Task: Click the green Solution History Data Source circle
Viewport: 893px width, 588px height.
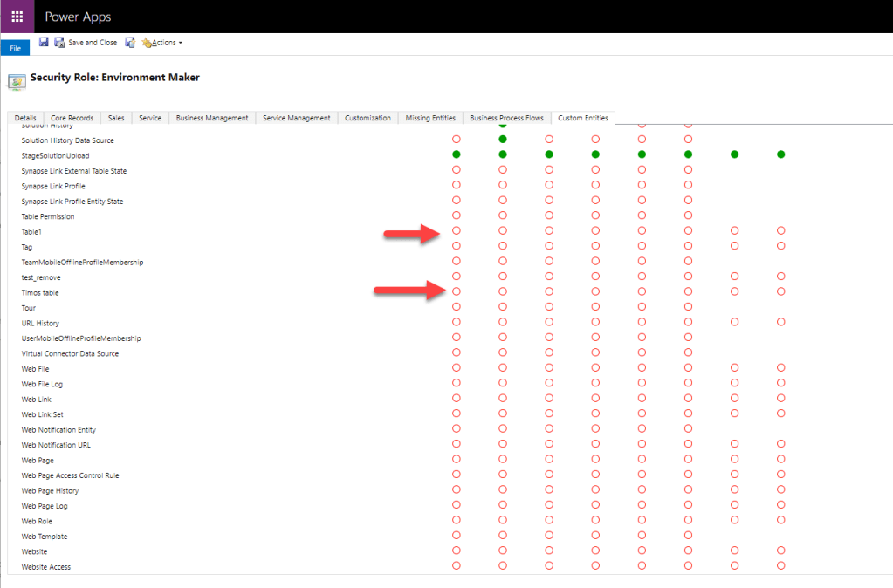Action: (502, 140)
